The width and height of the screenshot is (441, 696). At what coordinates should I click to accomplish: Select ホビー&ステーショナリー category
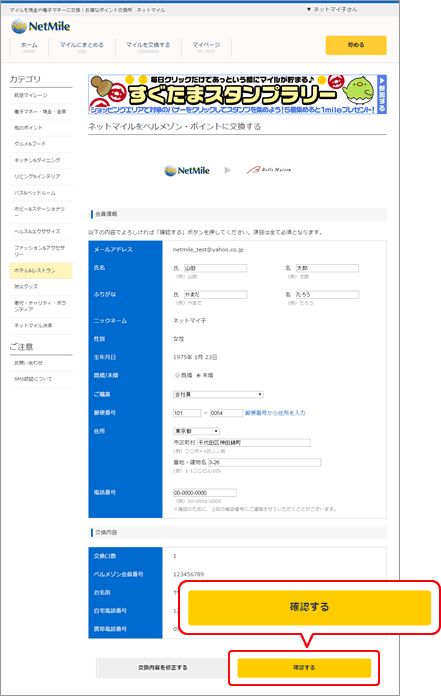pos(41,212)
